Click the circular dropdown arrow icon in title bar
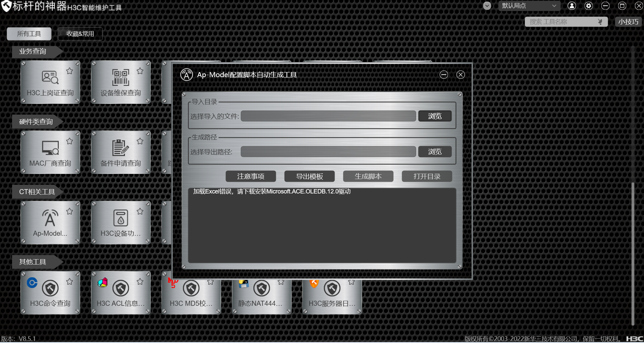644x343 pixels. (x=487, y=6)
